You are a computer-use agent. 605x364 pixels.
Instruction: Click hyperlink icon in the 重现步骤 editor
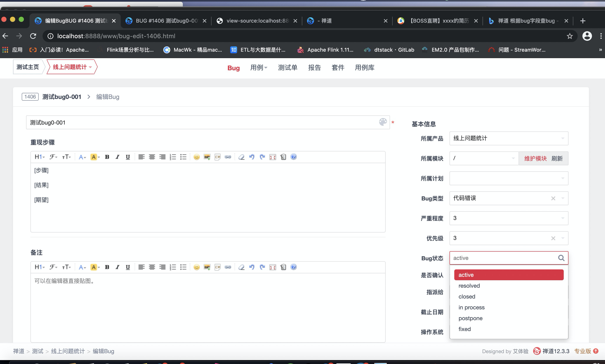click(x=228, y=157)
